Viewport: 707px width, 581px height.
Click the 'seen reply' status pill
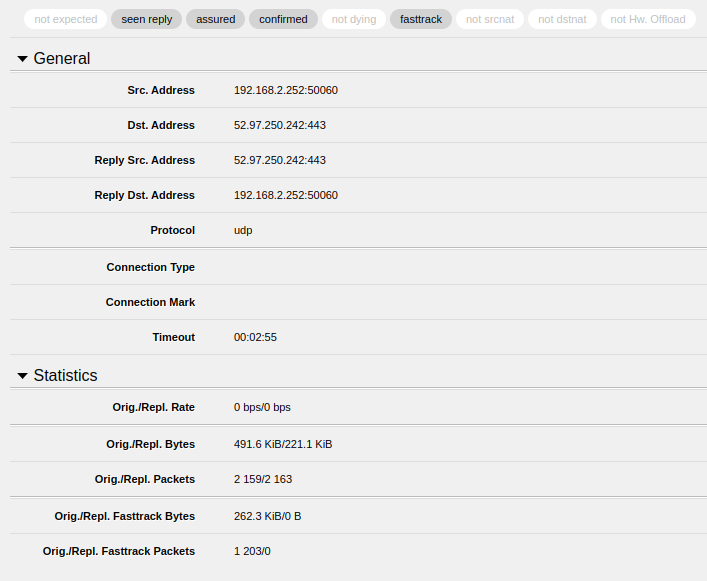(x=147, y=19)
